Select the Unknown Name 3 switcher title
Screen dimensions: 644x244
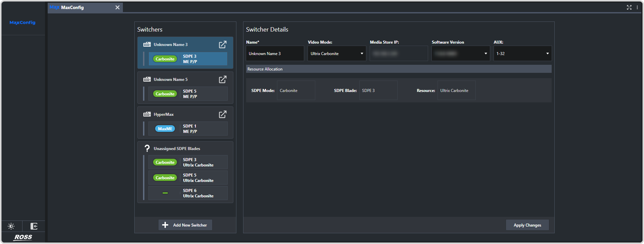171,45
